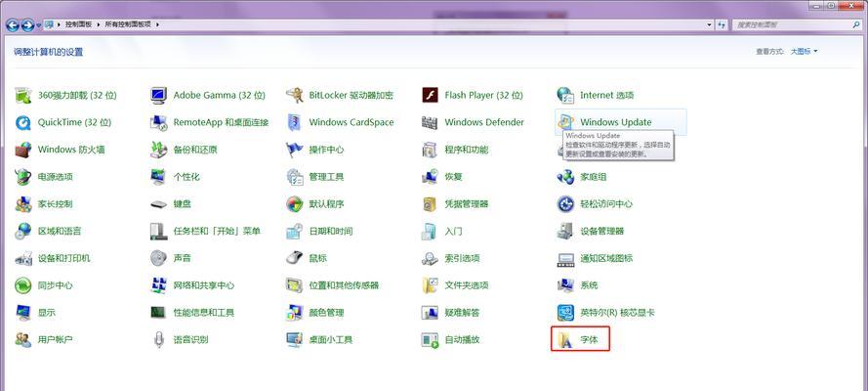Open the 家庭组 icon
Screen dimensions: 868x391
pyautogui.click(x=565, y=177)
